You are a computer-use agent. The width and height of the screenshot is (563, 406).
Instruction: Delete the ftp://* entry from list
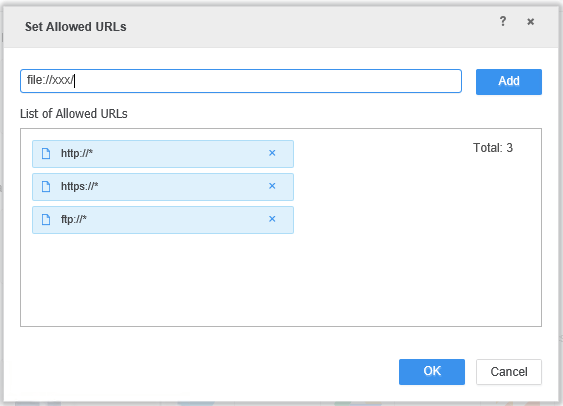pyautogui.click(x=272, y=219)
